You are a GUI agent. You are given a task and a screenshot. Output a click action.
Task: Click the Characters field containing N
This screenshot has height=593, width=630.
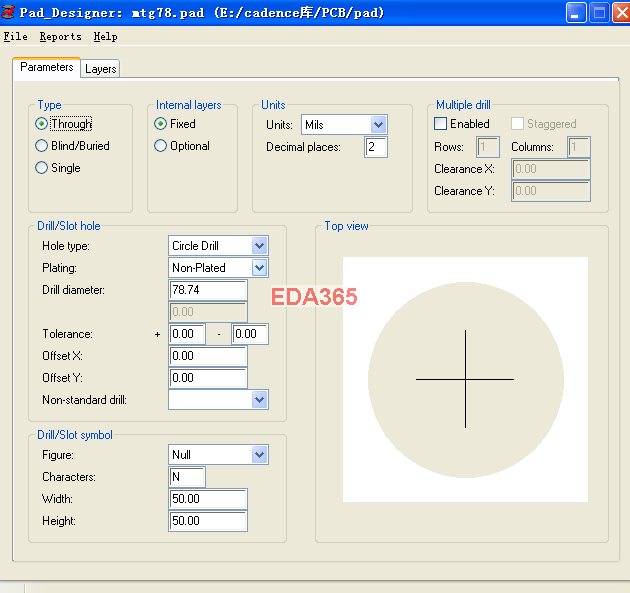[x=187, y=477]
